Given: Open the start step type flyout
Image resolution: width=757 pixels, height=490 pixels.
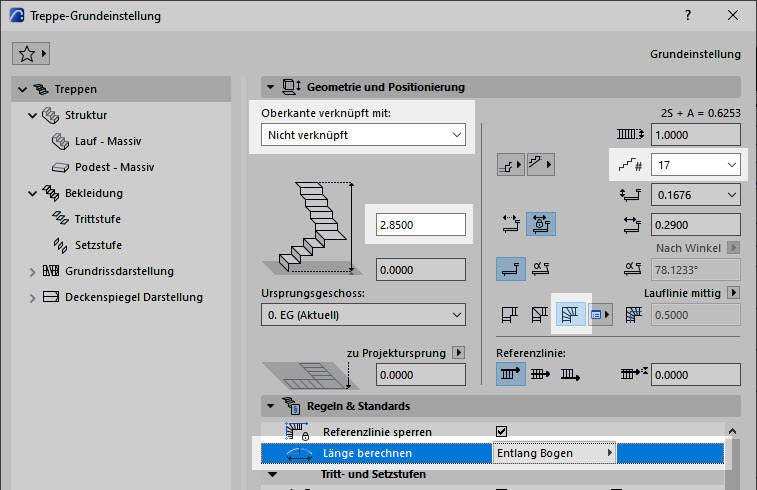Looking at the screenshot, I should [510, 165].
